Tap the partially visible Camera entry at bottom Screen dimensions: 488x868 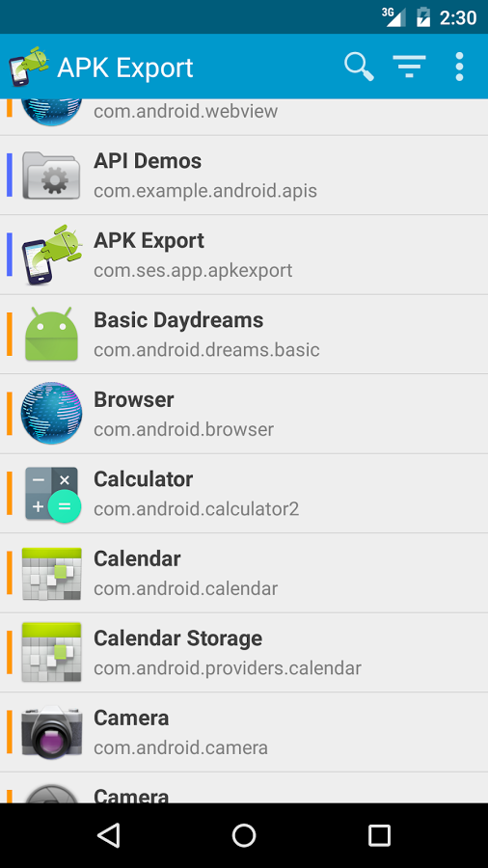click(244, 788)
